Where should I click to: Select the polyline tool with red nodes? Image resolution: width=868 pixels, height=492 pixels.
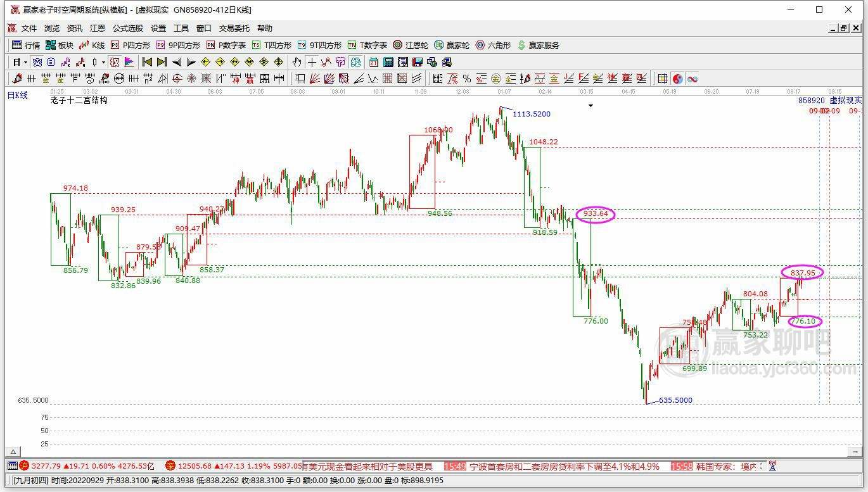[x=326, y=62]
